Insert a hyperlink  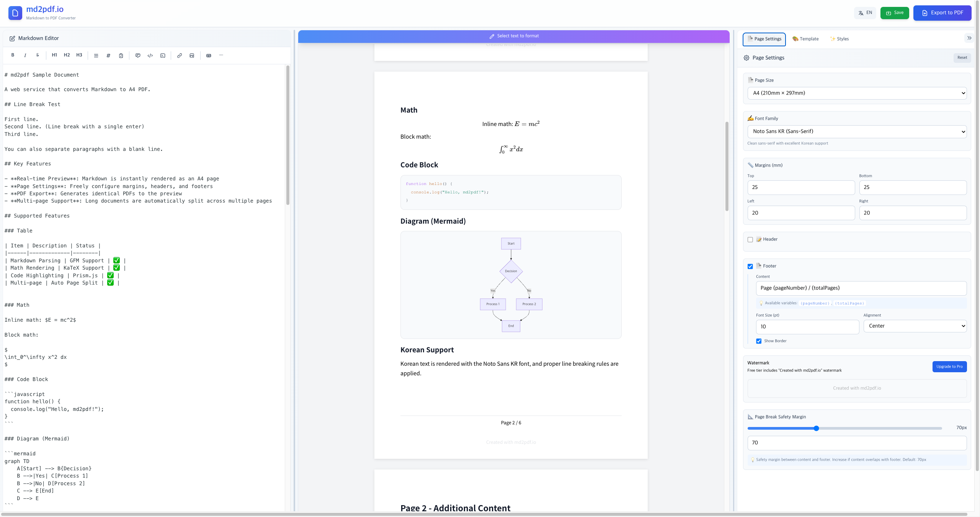[x=179, y=55]
